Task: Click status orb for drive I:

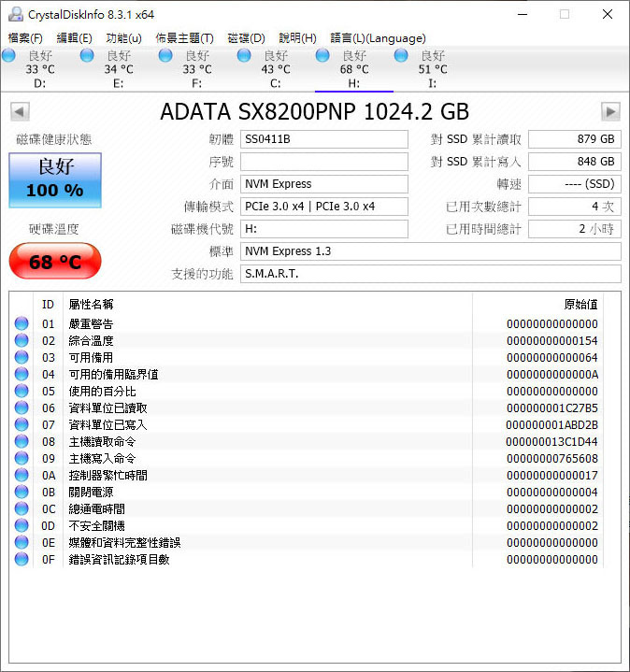Action: (x=401, y=55)
